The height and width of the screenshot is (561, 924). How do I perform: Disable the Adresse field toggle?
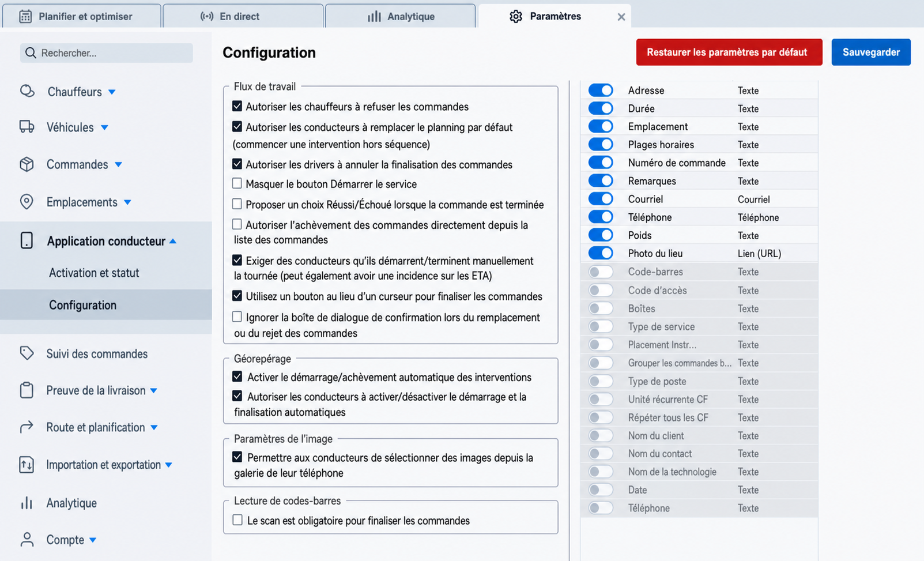pyautogui.click(x=601, y=90)
